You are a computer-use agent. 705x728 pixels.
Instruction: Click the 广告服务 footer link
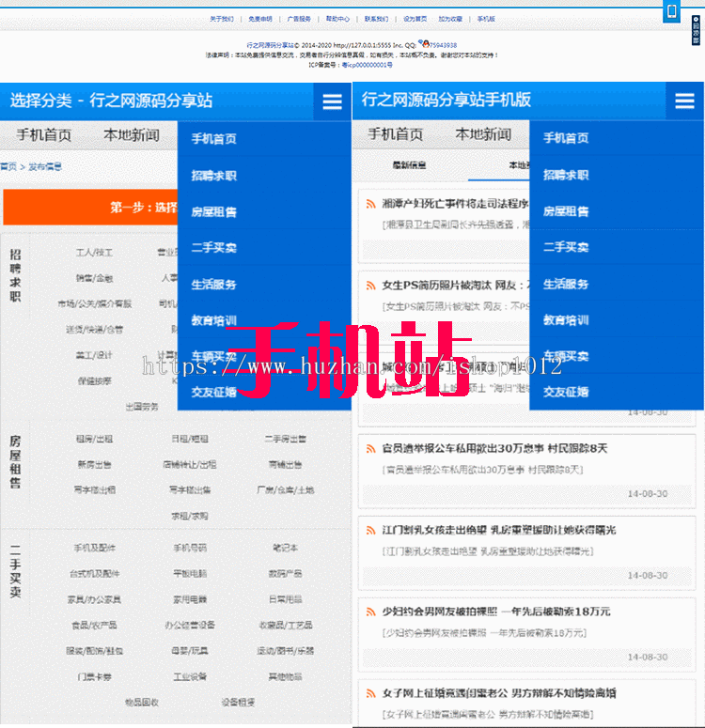click(299, 19)
